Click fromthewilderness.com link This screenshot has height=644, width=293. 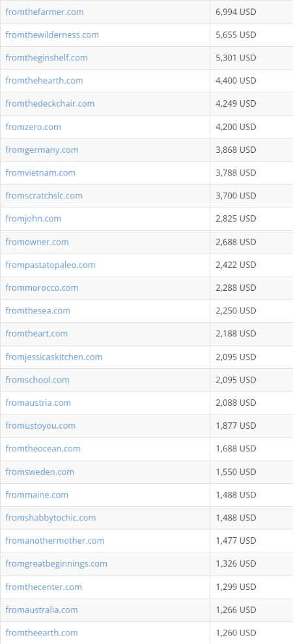(x=52, y=35)
